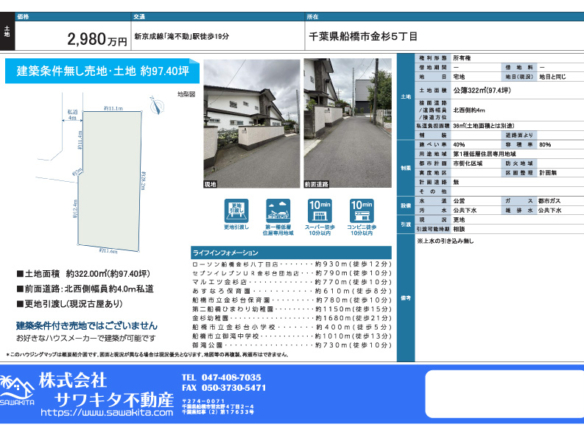Click the あすなろ保育園 row
The width and height of the screenshot is (584, 438).
[x=292, y=291]
